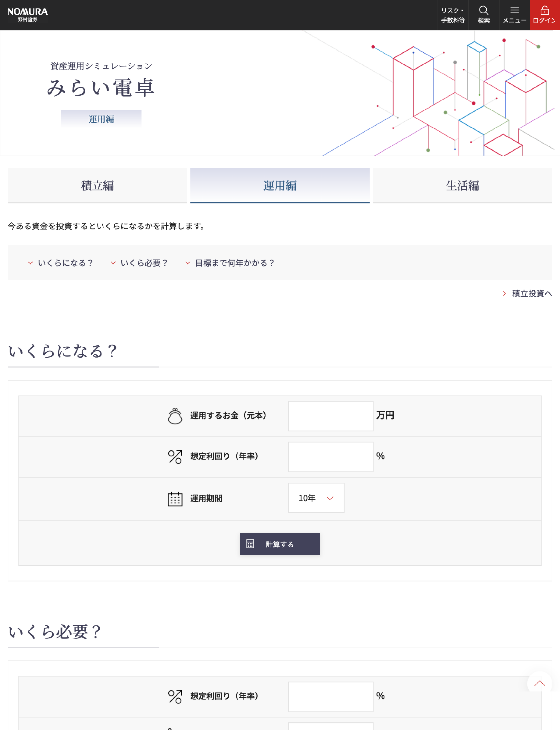Select the 運用編 tab
560x730 pixels.
coord(280,186)
